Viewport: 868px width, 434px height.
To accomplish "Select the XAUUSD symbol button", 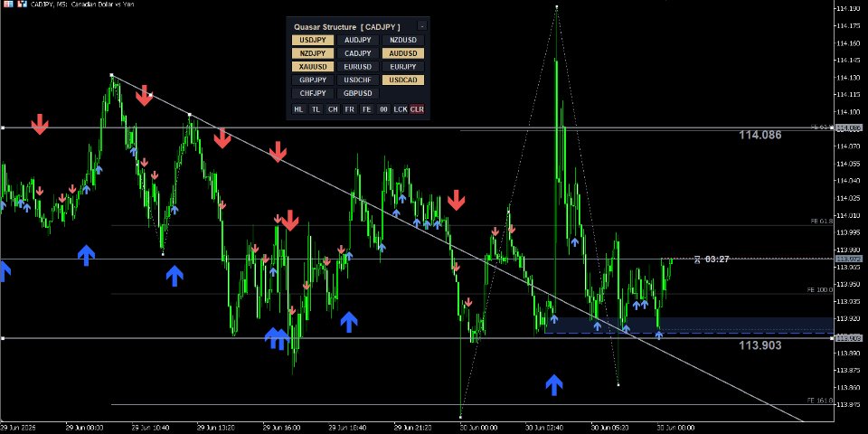I will tap(313, 66).
